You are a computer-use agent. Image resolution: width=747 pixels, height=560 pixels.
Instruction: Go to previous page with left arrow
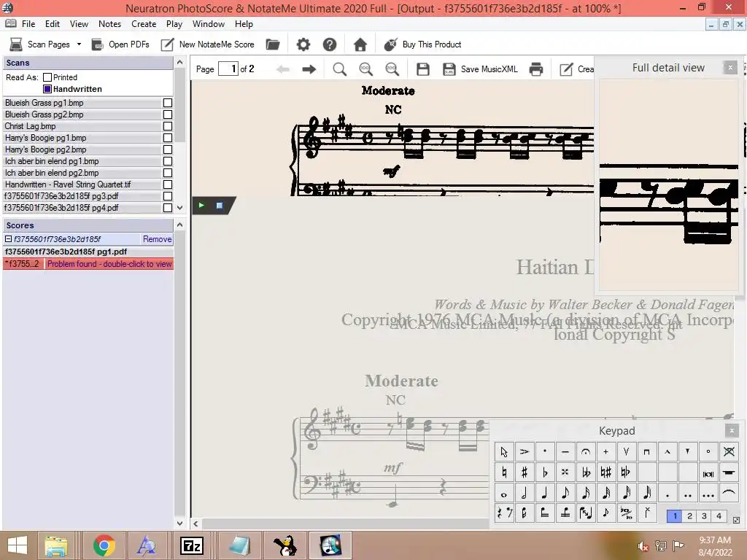[x=283, y=69]
